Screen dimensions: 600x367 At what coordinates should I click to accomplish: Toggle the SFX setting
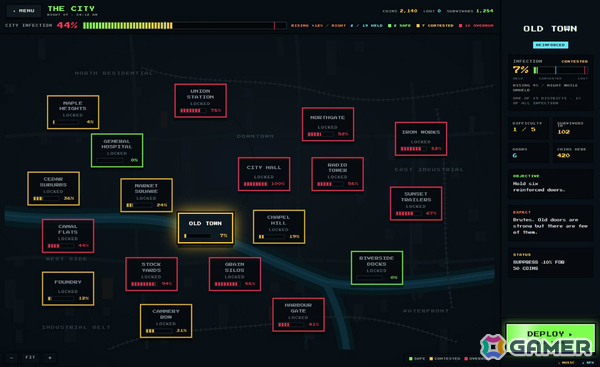(x=589, y=362)
